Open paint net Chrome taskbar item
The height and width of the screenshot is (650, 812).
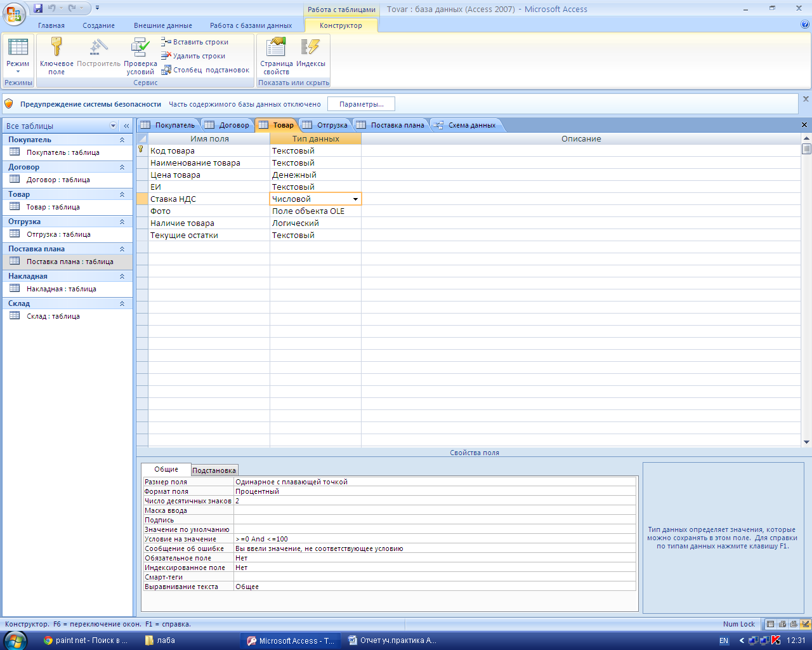[x=86, y=640]
